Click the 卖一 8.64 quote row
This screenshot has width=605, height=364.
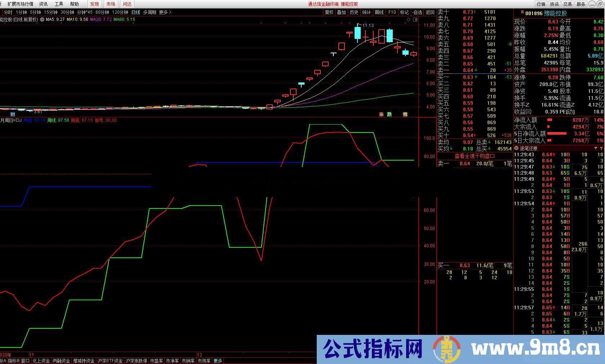pyautogui.click(x=464, y=163)
